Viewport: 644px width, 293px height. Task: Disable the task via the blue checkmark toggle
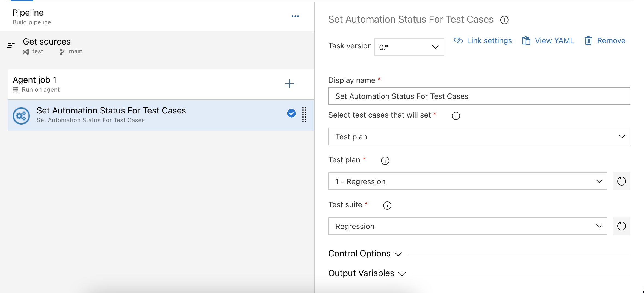291,113
